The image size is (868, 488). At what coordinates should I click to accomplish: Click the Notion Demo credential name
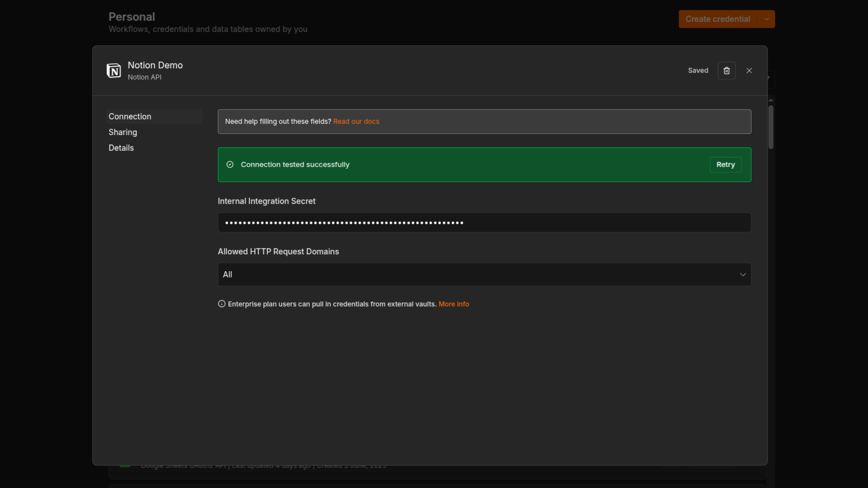(155, 65)
